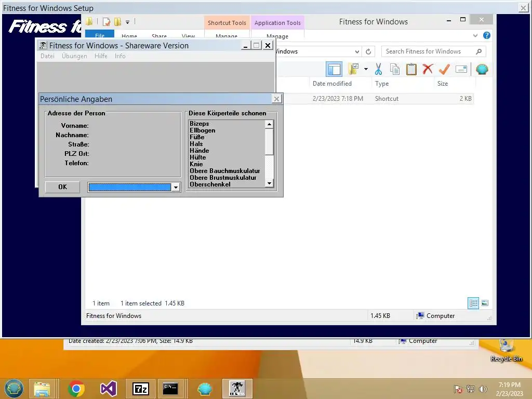The height and width of the screenshot is (399, 532).
Task: Select Hüfte in body parts list
Action: 198,157
